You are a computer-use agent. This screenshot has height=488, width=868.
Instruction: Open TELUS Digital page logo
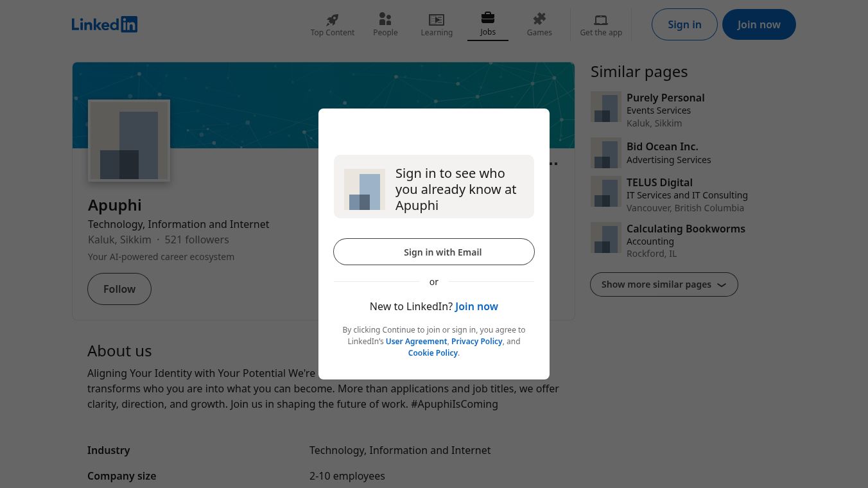[606, 191]
